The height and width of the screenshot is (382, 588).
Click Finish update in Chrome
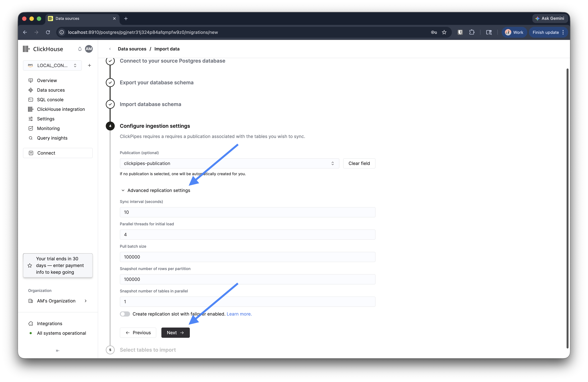[x=545, y=32]
